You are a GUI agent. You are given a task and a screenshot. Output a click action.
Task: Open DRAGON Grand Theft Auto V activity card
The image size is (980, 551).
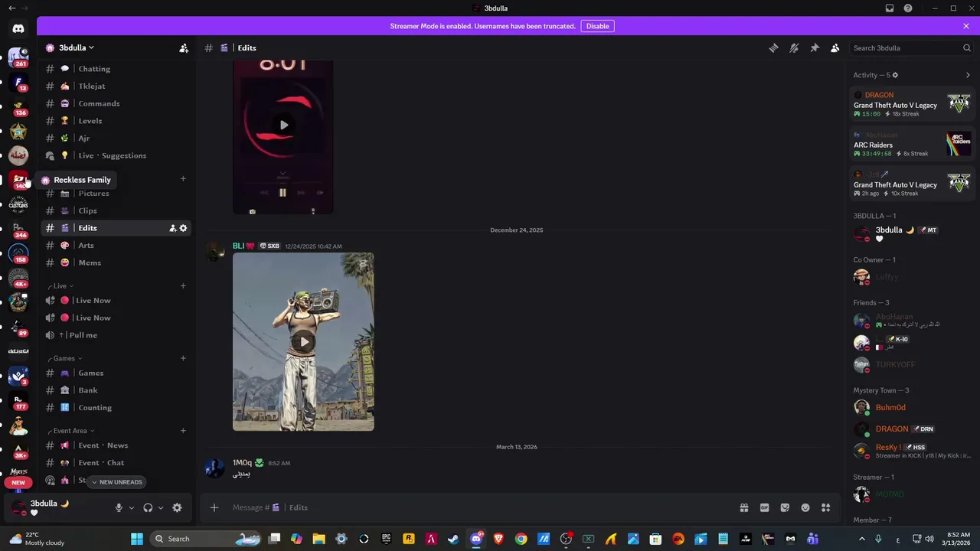[912, 105]
